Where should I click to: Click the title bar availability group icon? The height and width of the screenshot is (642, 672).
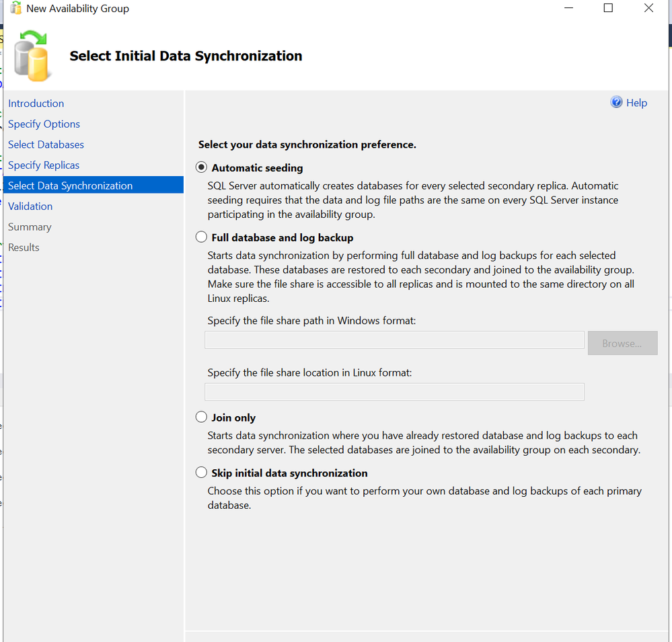(x=16, y=8)
